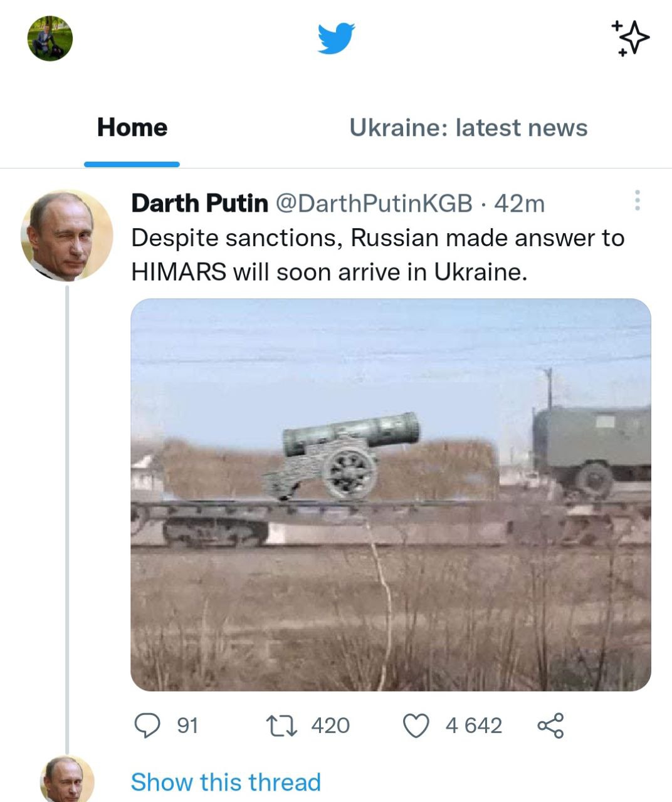
Task: Open the tweet via its 42m timestamp
Action: (x=520, y=203)
